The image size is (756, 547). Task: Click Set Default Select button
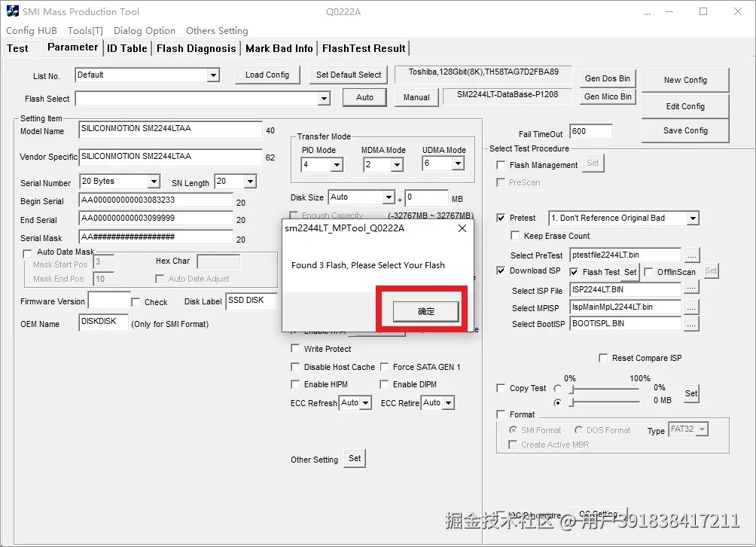[349, 75]
